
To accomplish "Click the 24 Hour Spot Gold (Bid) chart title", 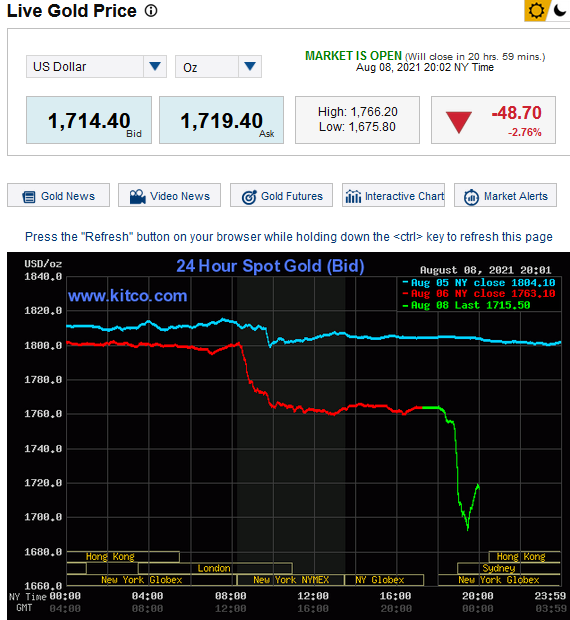I will click(270, 266).
